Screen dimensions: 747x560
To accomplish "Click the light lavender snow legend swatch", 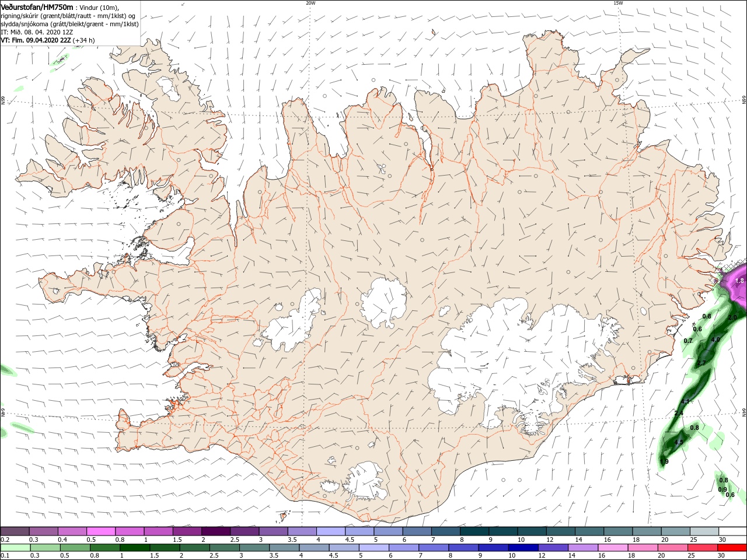I will pos(330,531).
